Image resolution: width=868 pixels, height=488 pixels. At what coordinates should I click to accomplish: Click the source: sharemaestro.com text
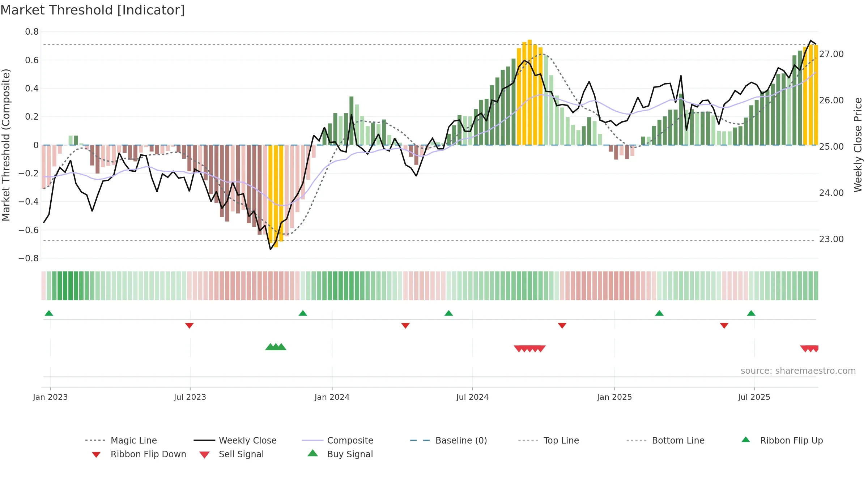click(x=798, y=371)
